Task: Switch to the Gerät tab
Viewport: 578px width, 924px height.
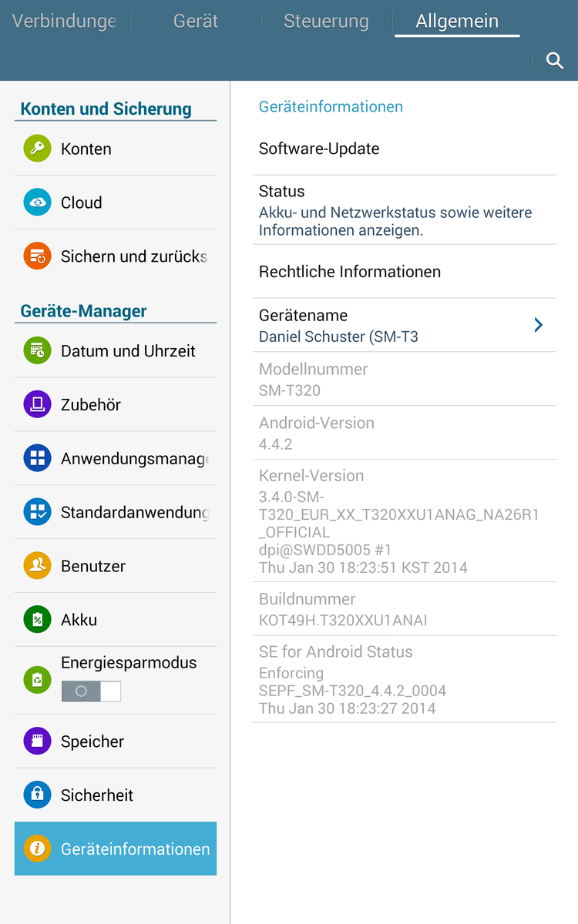Action: [x=196, y=21]
